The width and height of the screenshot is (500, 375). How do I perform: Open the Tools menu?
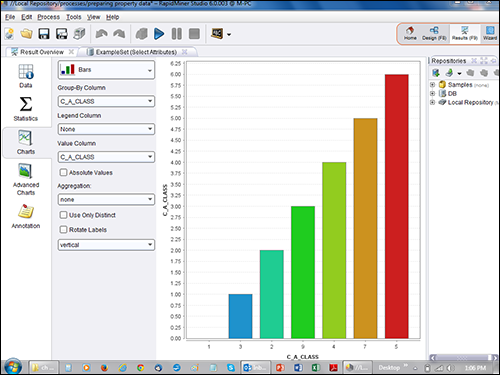[74, 17]
